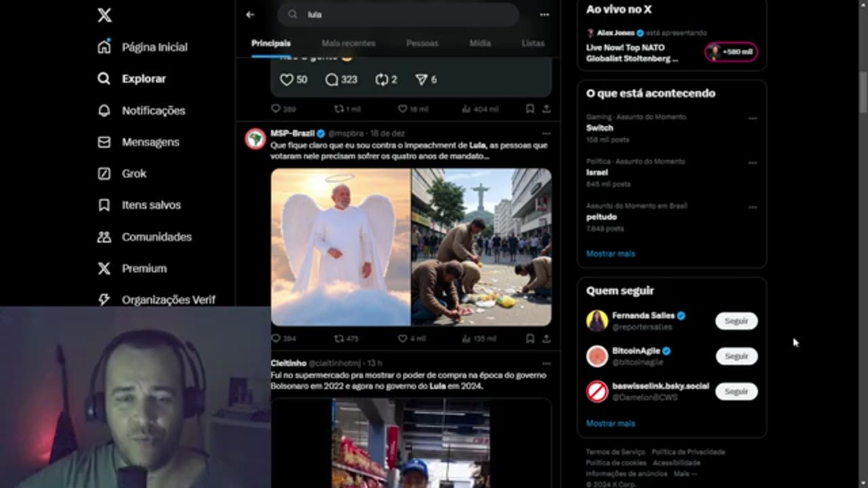Viewport: 868px width, 488px height.
Task: Open Grok from the sidebar
Action: (x=121, y=174)
